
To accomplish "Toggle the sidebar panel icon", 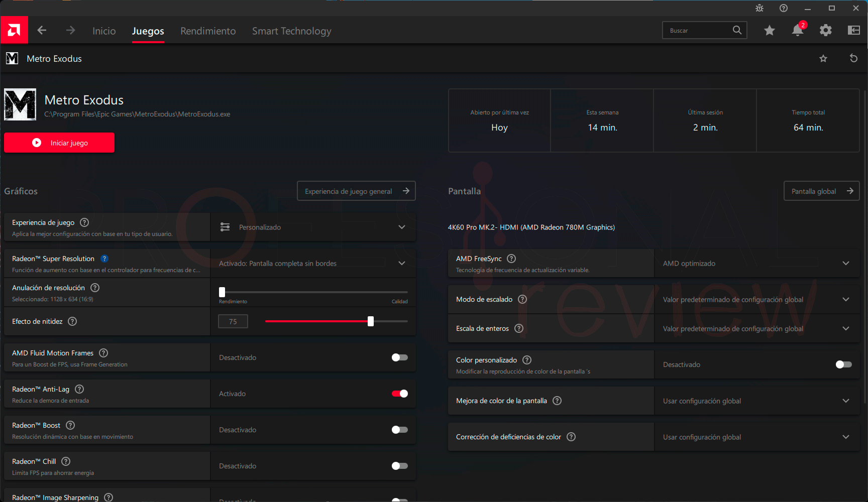I will click(x=854, y=30).
